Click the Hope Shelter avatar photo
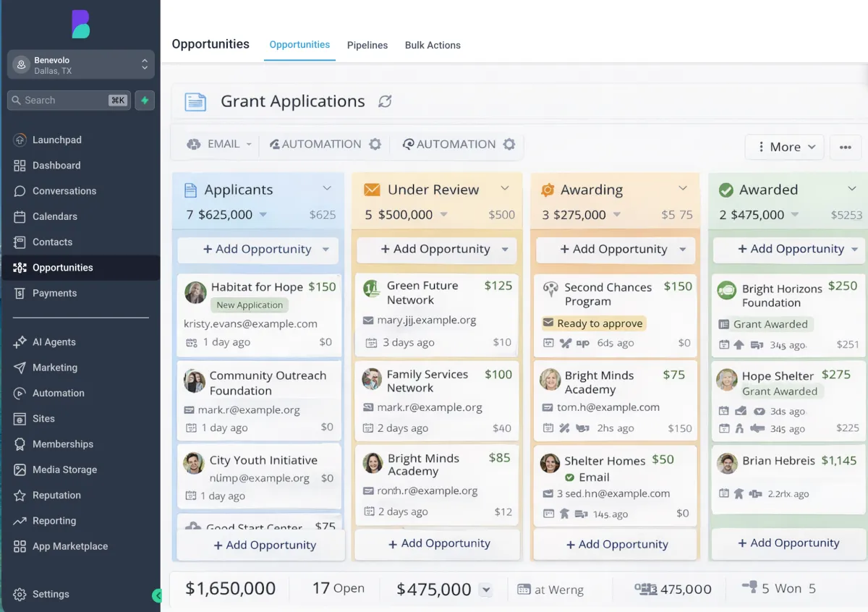The image size is (868, 612). 727,379
